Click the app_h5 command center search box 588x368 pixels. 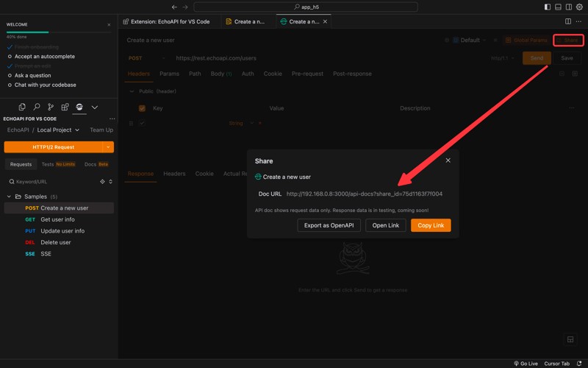306,7
